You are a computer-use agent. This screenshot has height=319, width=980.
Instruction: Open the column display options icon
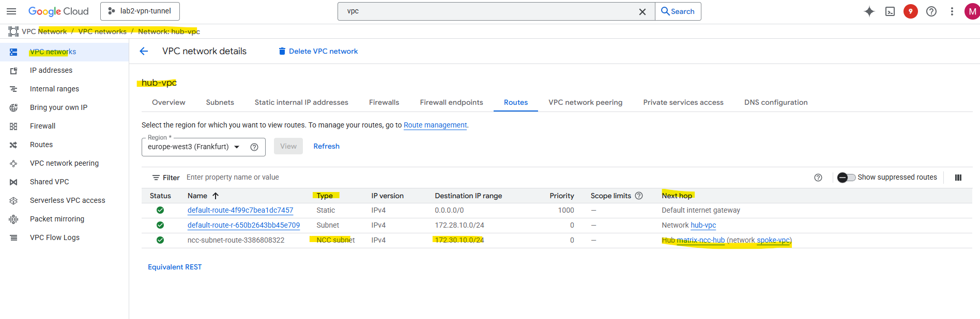958,178
